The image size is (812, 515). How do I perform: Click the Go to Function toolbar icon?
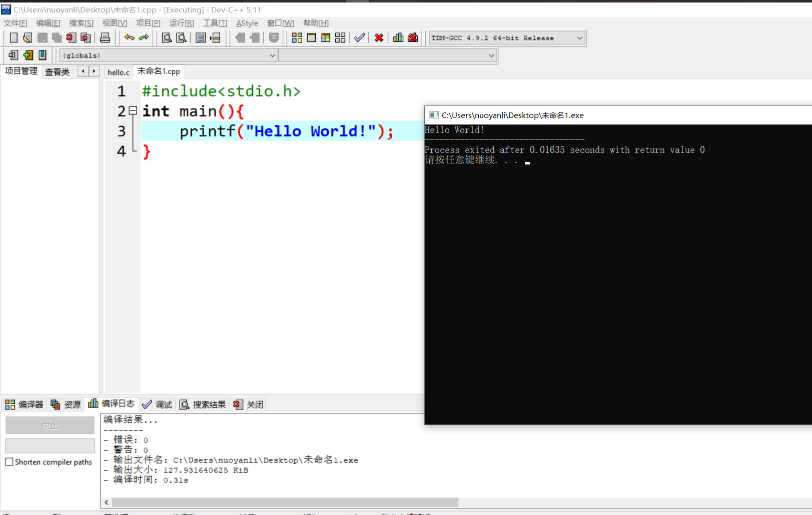[x=201, y=37]
